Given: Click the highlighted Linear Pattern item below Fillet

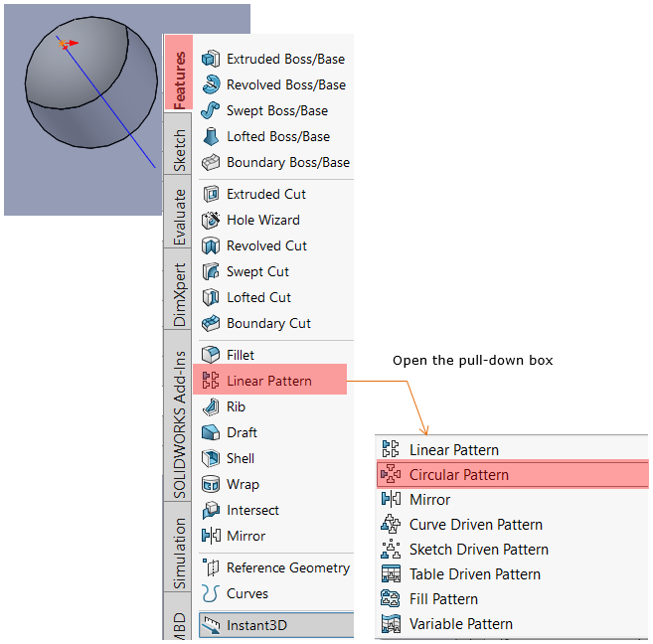Looking at the screenshot, I should [x=270, y=380].
